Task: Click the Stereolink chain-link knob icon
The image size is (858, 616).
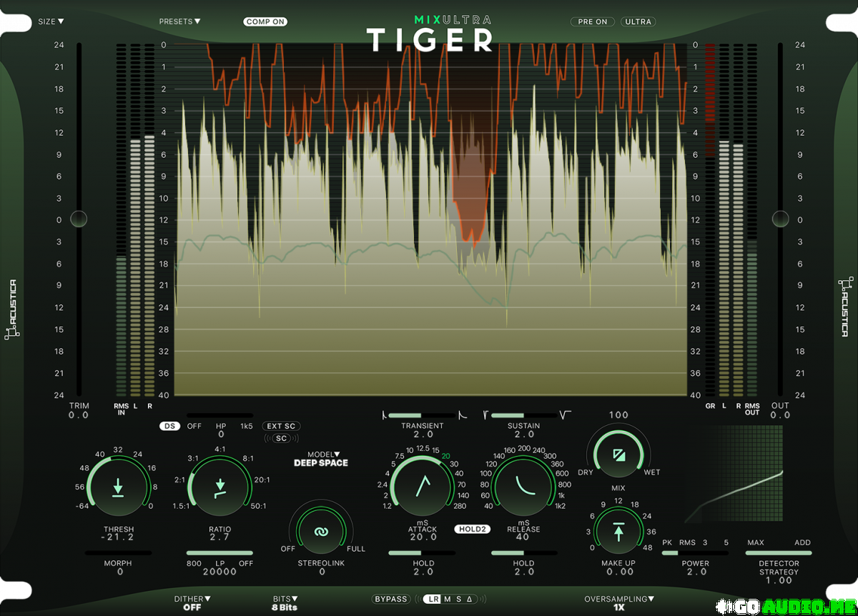Action: click(x=322, y=532)
